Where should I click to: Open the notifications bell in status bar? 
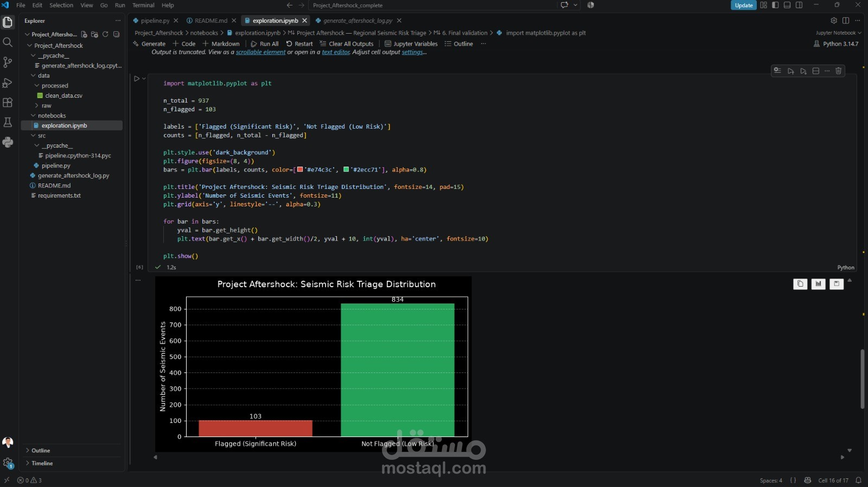point(858,480)
